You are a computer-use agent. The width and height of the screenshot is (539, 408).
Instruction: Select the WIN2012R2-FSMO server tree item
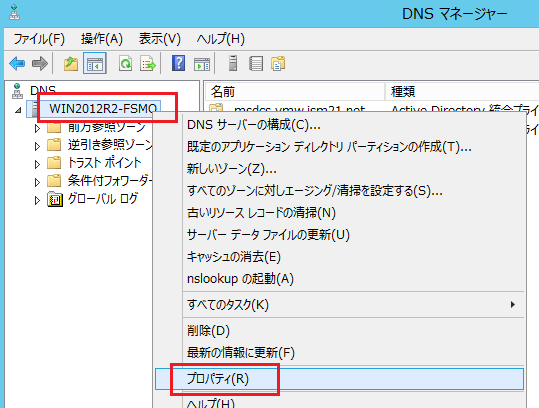point(103,109)
